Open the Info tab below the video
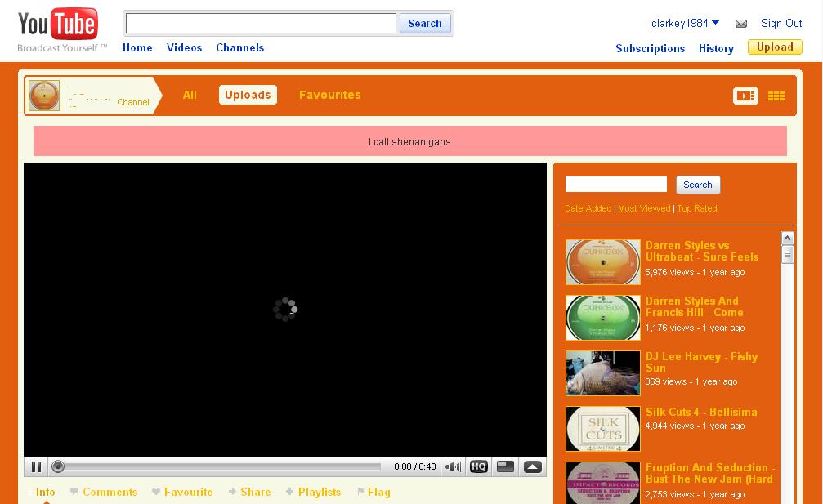823x504 pixels. point(45,492)
